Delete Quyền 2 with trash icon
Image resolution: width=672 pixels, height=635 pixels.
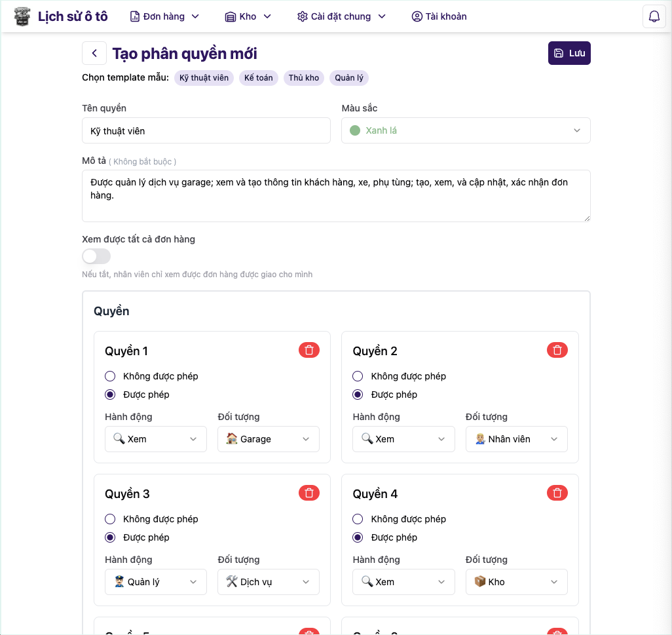coord(557,350)
